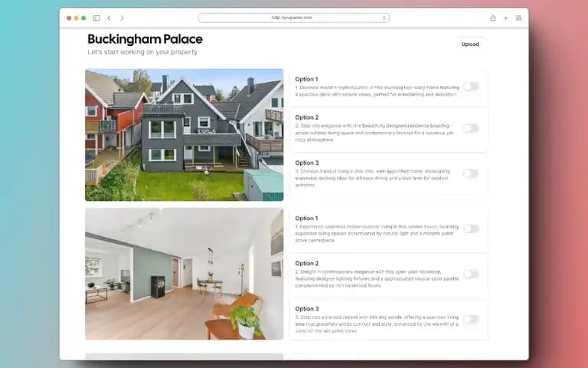Click "Let's start working on your property" subtitle
588x368 pixels.
pyautogui.click(x=142, y=52)
